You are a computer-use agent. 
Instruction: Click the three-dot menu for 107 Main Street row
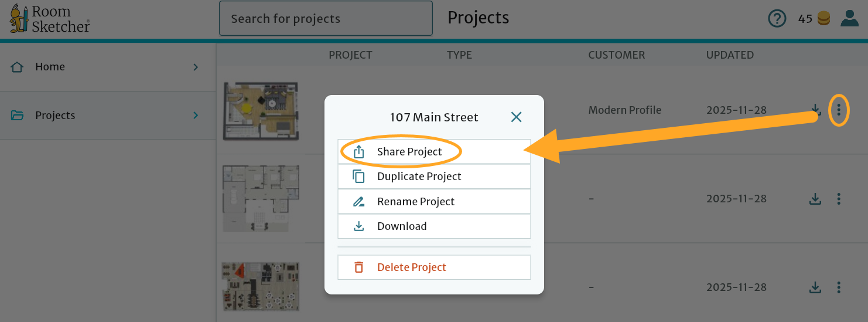pyautogui.click(x=839, y=110)
